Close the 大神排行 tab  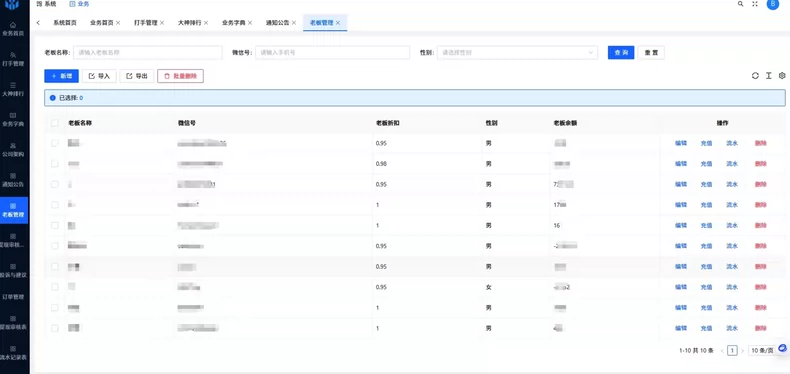click(206, 23)
